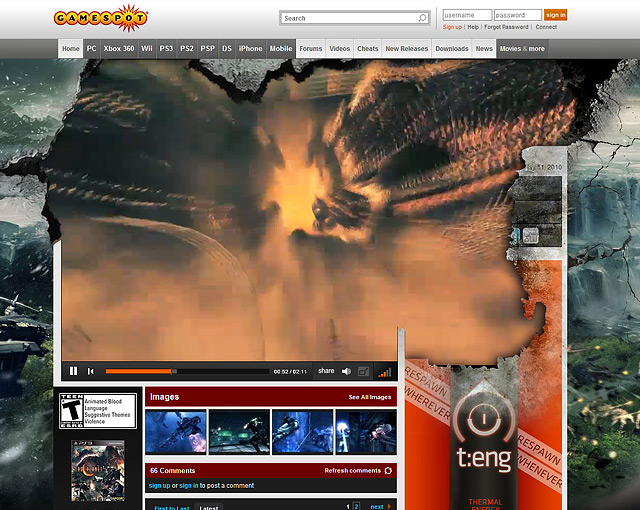This screenshot has height=510, width=640.
Task: Click sign in link in comments
Action: 189,486
